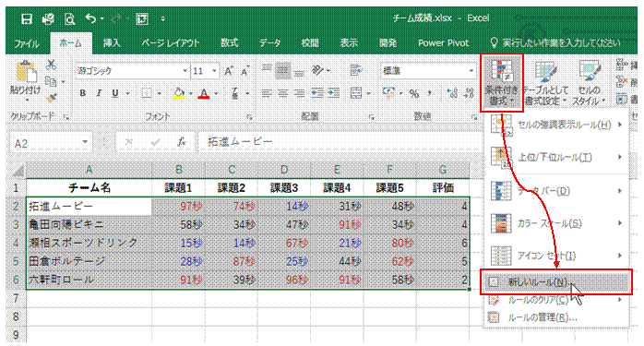This screenshot has height=346, width=644.
Task: Click Decrease Decimal icon
Action: point(469,94)
